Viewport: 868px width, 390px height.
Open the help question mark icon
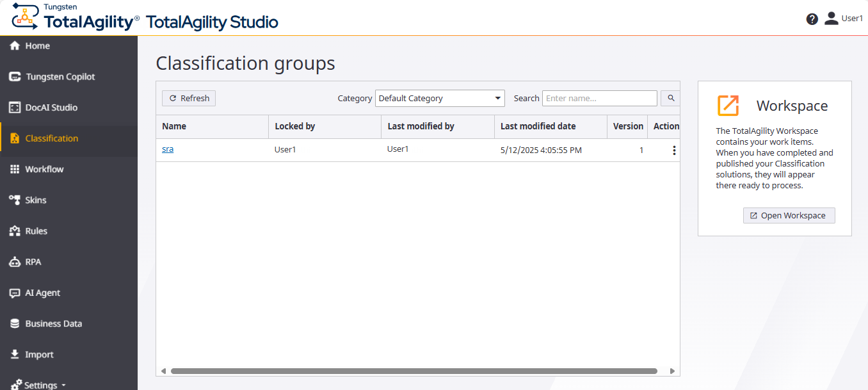coord(812,19)
